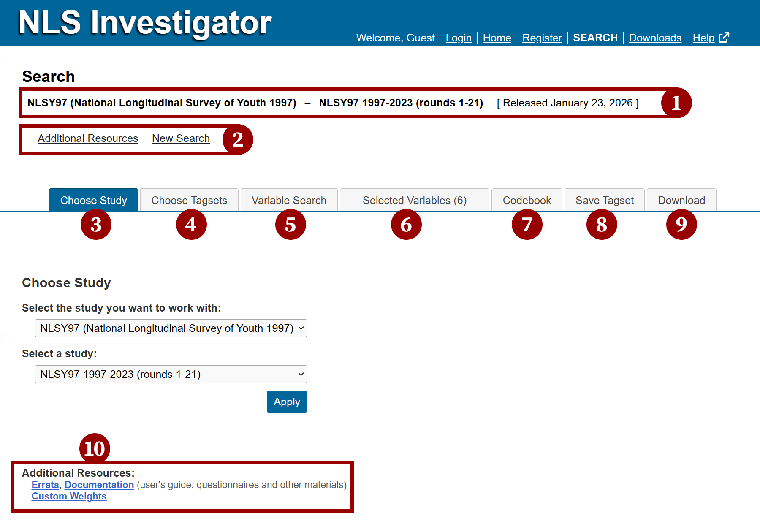Switch to the Codebook tab

(x=527, y=200)
